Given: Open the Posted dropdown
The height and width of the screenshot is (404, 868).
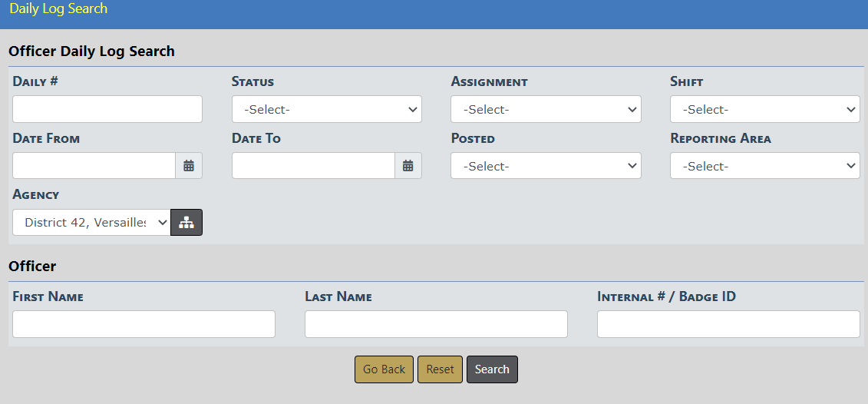Looking at the screenshot, I should tap(546, 166).
